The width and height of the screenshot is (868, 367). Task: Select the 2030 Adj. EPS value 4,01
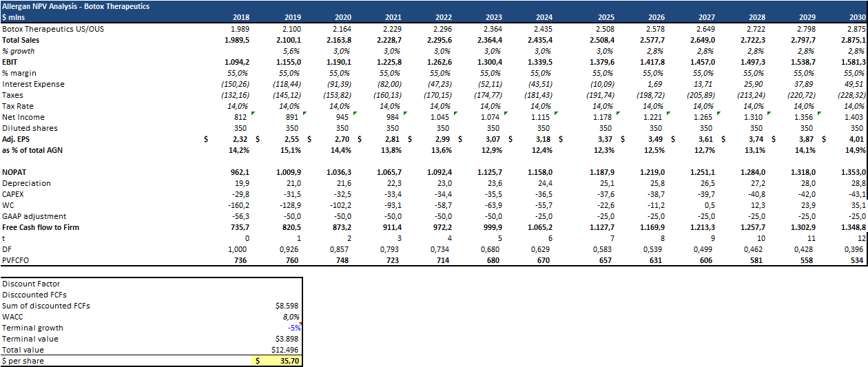(x=856, y=139)
